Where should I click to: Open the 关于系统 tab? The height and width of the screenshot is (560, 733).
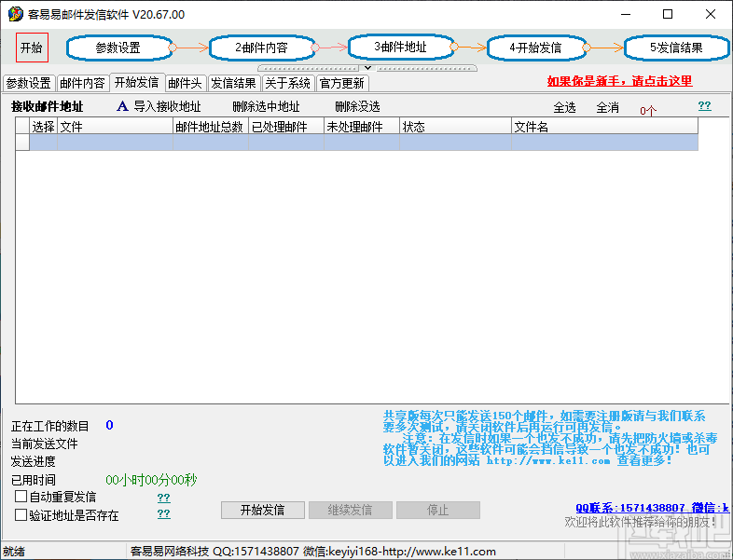click(288, 83)
